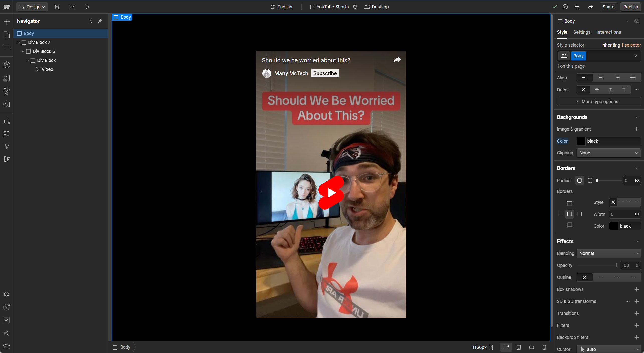Open the audit checkbox icon
Image resolution: width=644 pixels, height=353 pixels.
click(x=7, y=320)
